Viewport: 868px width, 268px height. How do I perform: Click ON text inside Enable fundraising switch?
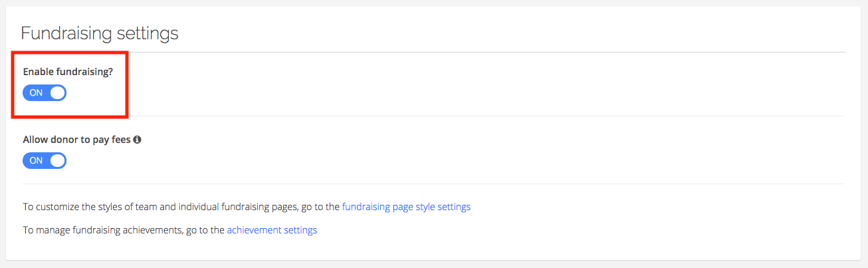[36, 93]
